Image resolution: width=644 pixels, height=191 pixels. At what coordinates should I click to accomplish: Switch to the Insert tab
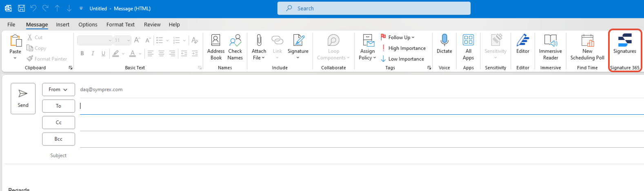[x=62, y=24]
